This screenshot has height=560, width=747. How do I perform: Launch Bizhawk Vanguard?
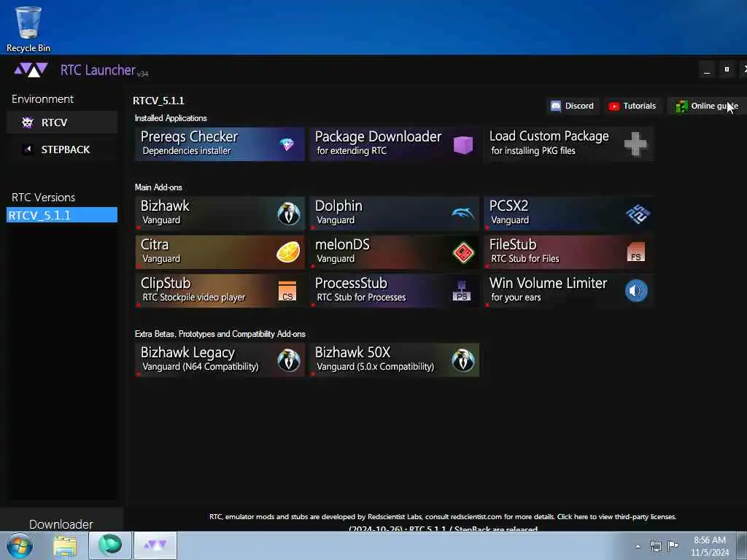(x=220, y=214)
